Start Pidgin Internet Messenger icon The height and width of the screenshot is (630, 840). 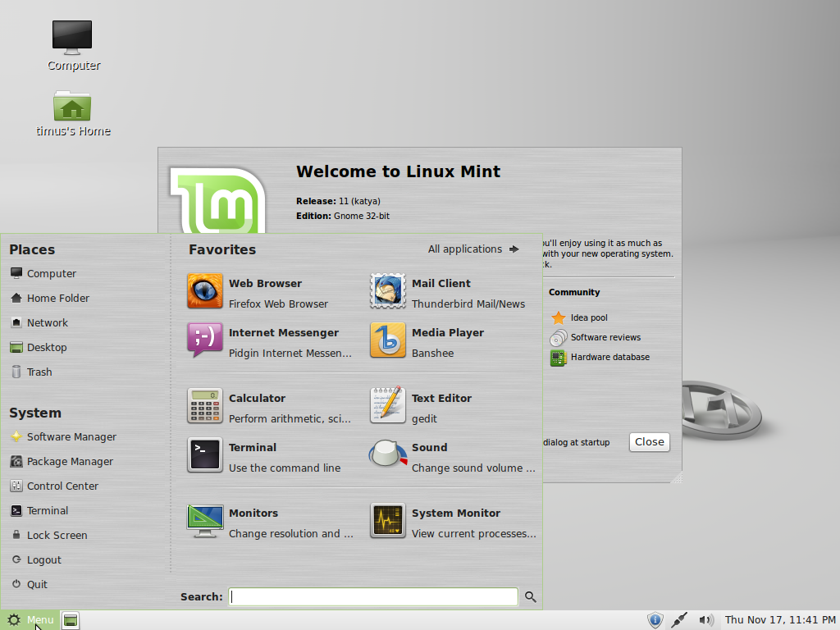click(x=204, y=340)
